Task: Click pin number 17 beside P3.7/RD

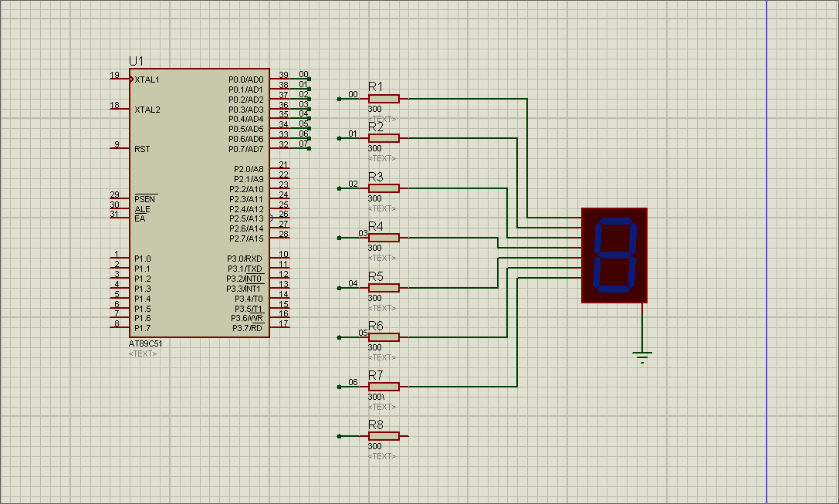Action: tap(283, 323)
